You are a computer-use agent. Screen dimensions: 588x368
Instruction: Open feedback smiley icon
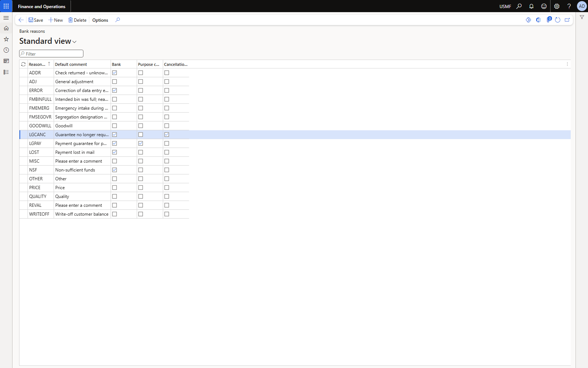[544, 6]
